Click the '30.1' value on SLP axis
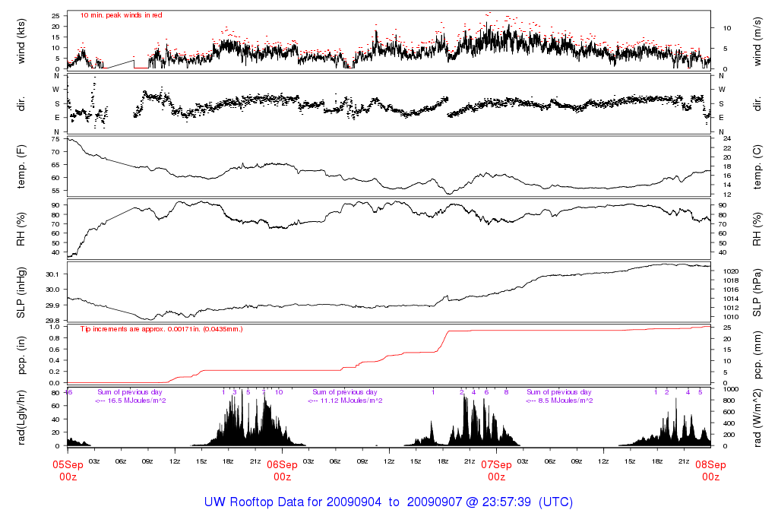Image resolution: width=778 pixels, height=532 pixels. pyautogui.click(x=52, y=274)
